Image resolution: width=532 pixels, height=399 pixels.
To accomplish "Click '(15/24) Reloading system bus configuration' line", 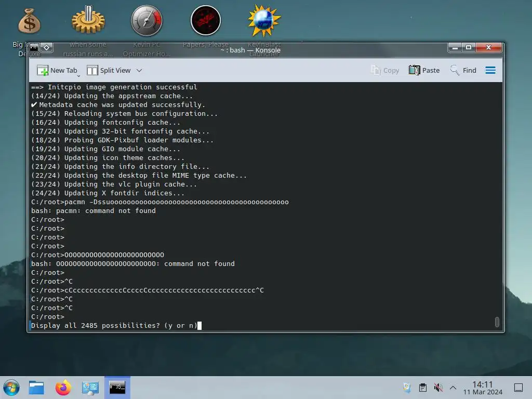I will (x=124, y=114).
